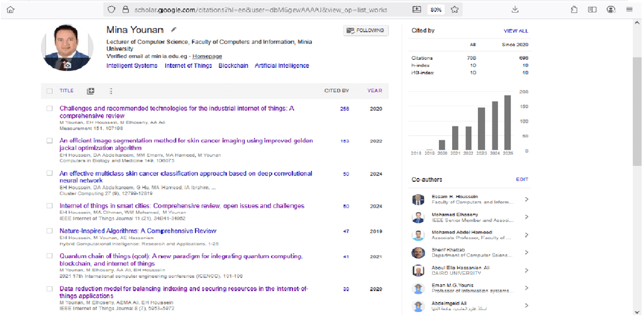Expand Essam H. Houssein co-author chevron

pyautogui.click(x=526, y=200)
